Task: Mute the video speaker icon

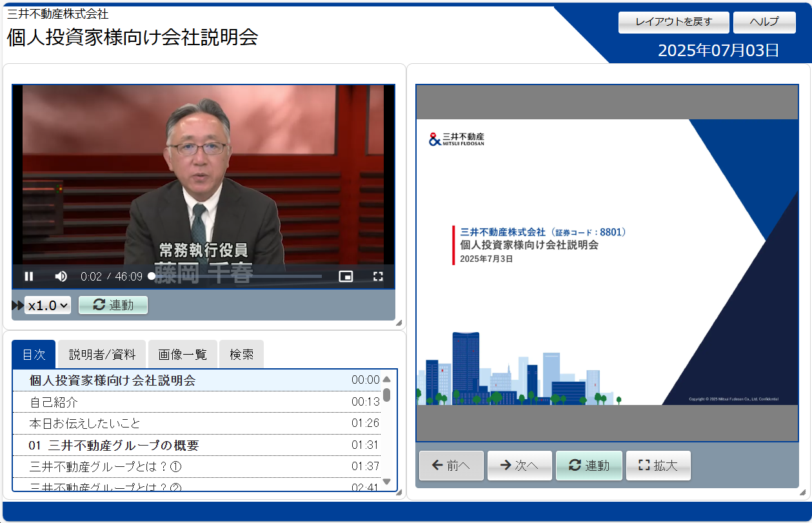Action: (x=61, y=277)
